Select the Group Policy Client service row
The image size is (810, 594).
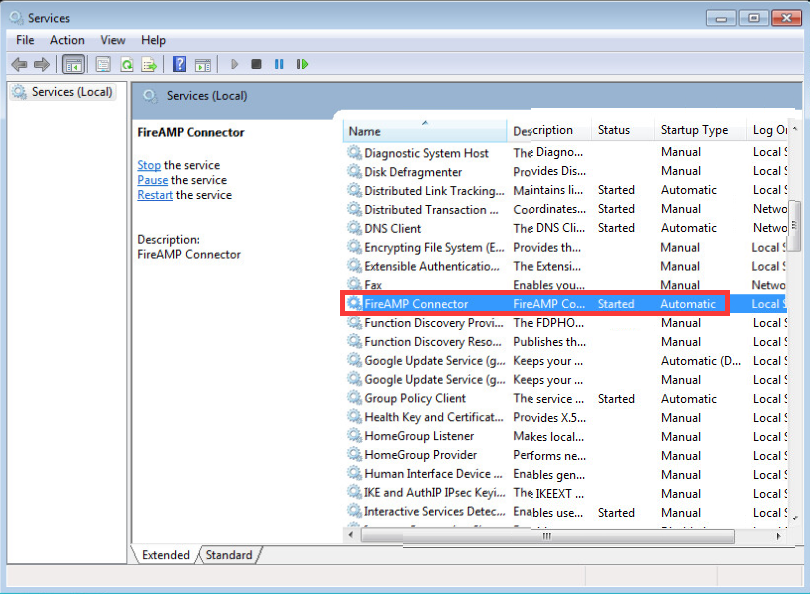click(x=566, y=398)
